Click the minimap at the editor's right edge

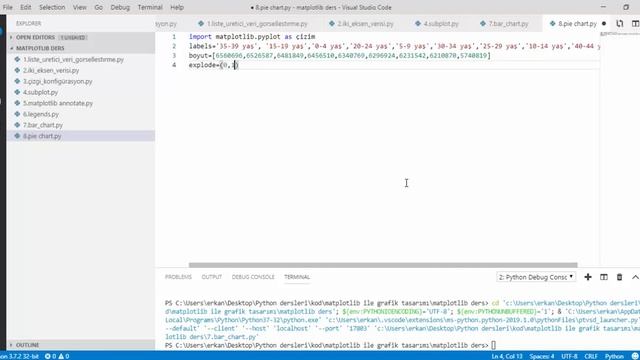click(620, 34)
